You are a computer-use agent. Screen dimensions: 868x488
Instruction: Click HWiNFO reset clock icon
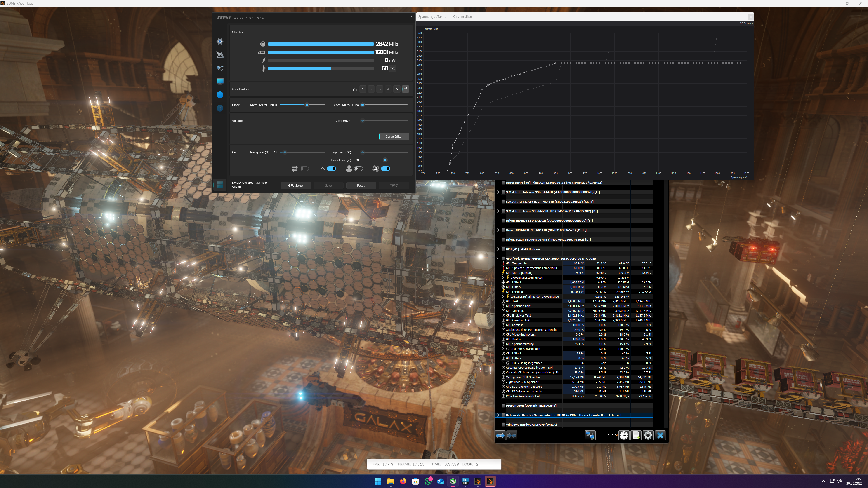pyautogui.click(x=624, y=435)
